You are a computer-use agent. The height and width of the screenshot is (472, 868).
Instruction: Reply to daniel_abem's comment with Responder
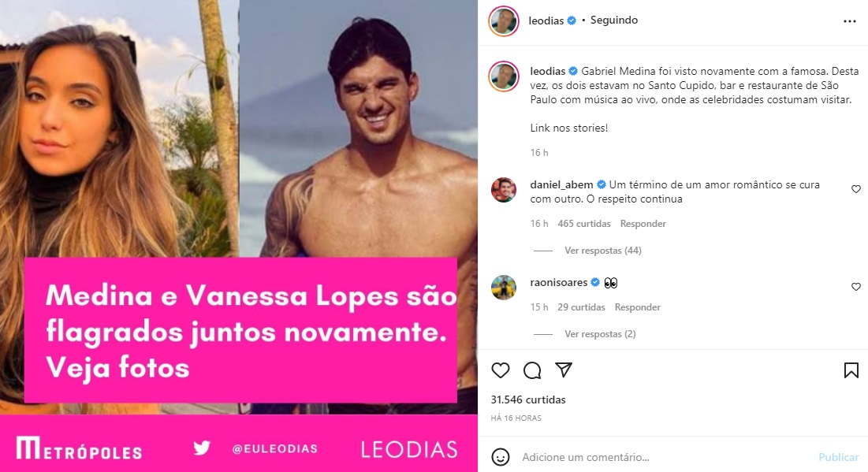(643, 224)
